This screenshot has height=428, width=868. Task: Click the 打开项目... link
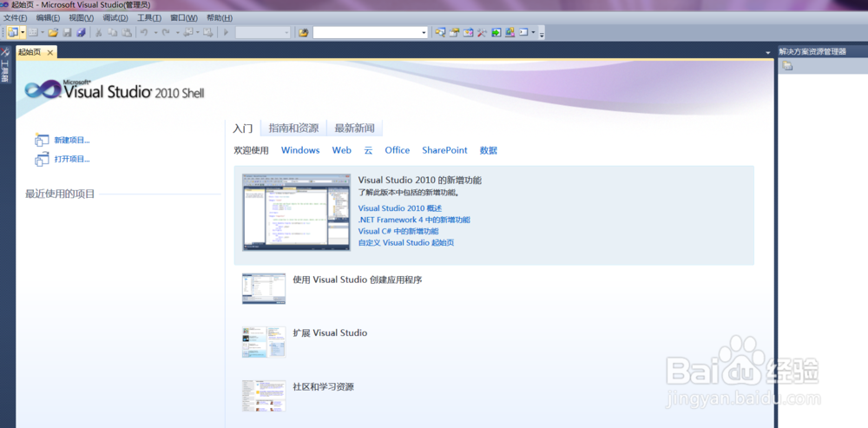(x=72, y=159)
